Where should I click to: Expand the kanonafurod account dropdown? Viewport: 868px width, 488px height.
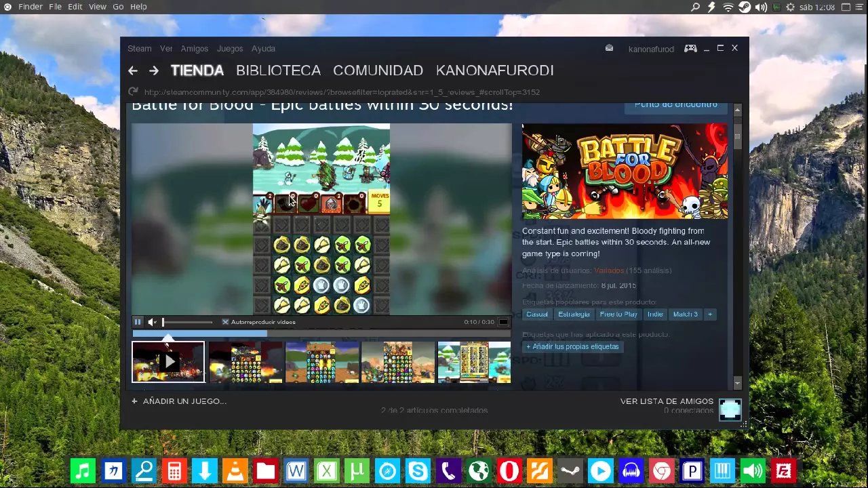(x=651, y=49)
